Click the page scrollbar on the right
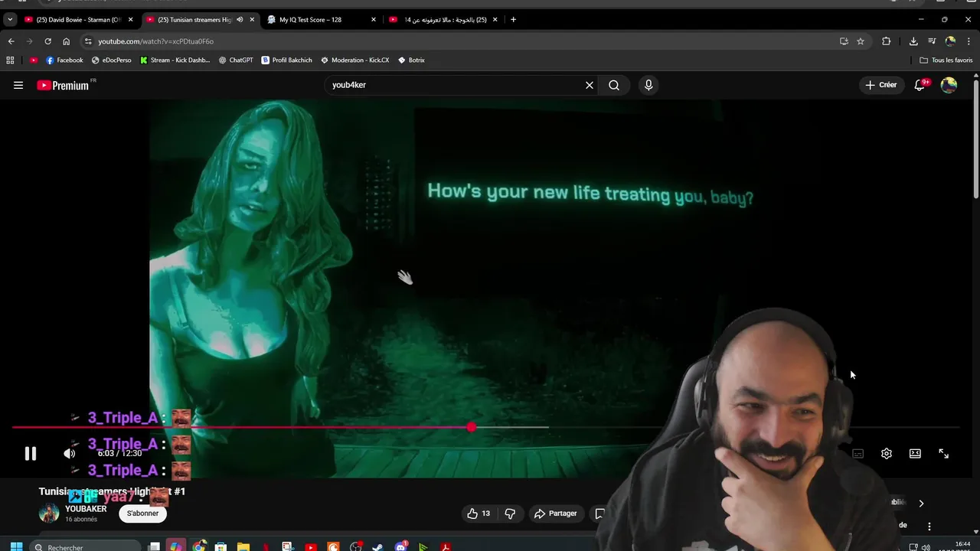 tap(975, 138)
